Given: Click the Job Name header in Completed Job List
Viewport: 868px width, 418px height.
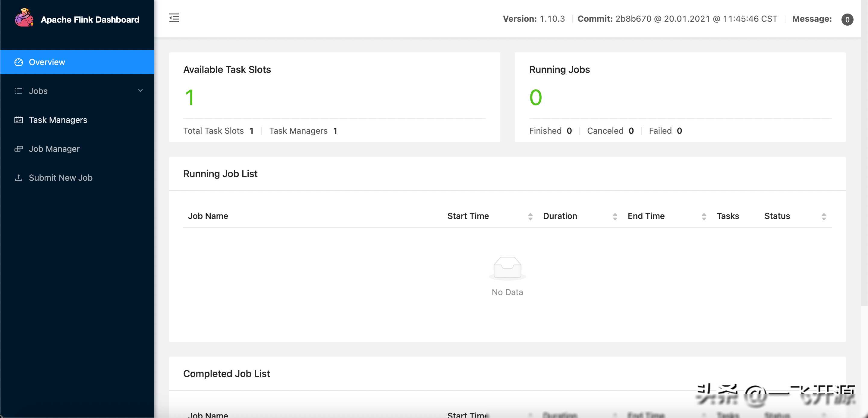Looking at the screenshot, I should [x=208, y=415].
